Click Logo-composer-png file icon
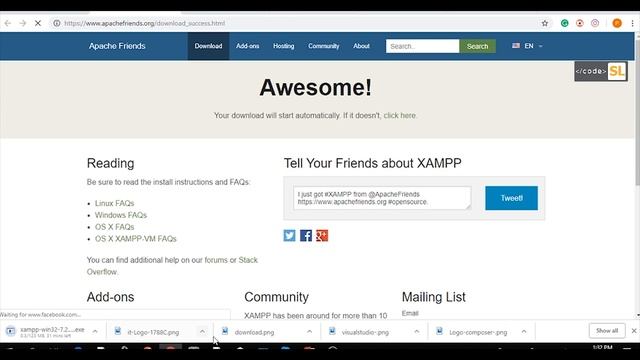Viewport: 640px width, 360px height. (x=440, y=331)
